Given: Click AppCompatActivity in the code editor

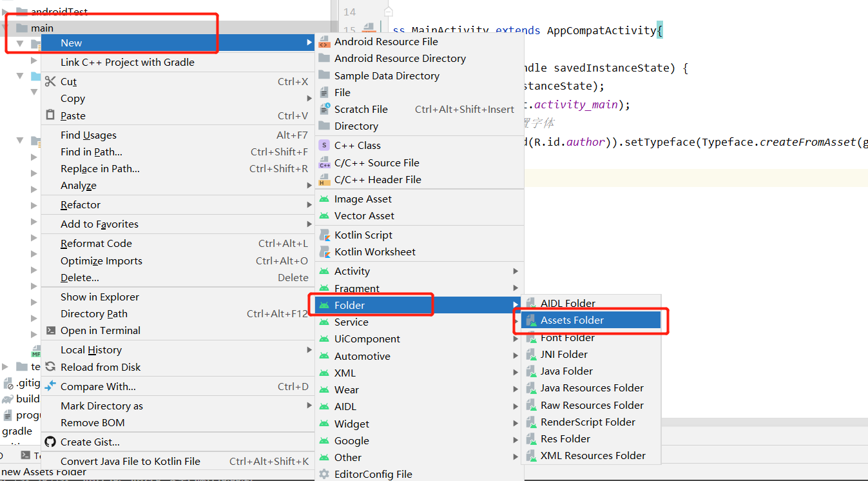Looking at the screenshot, I should coord(601,30).
